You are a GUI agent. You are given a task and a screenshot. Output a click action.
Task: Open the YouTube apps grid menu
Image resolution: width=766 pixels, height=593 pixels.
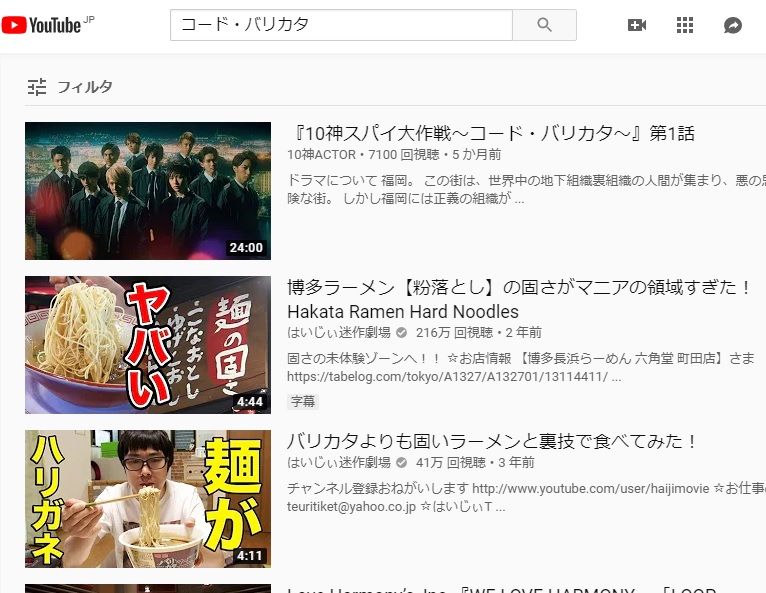685,25
